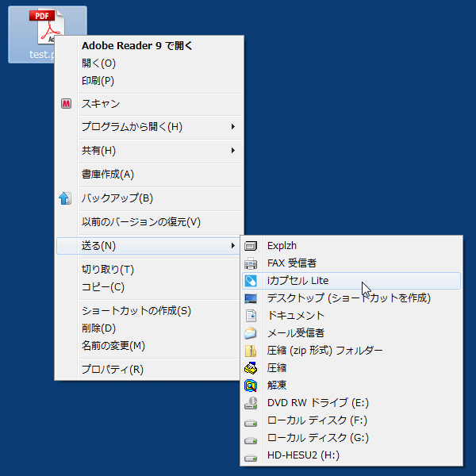
Task: Click the McAfee scan icon
Action: [66, 103]
